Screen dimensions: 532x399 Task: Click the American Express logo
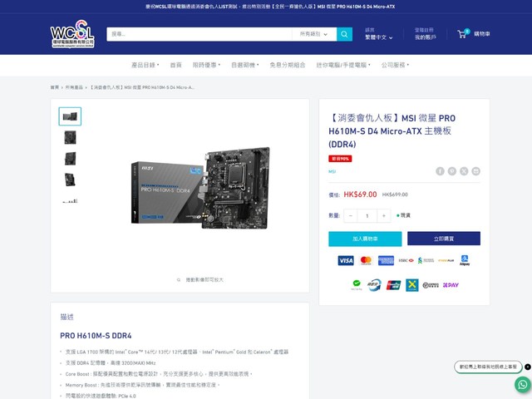click(x=386, y=260)
